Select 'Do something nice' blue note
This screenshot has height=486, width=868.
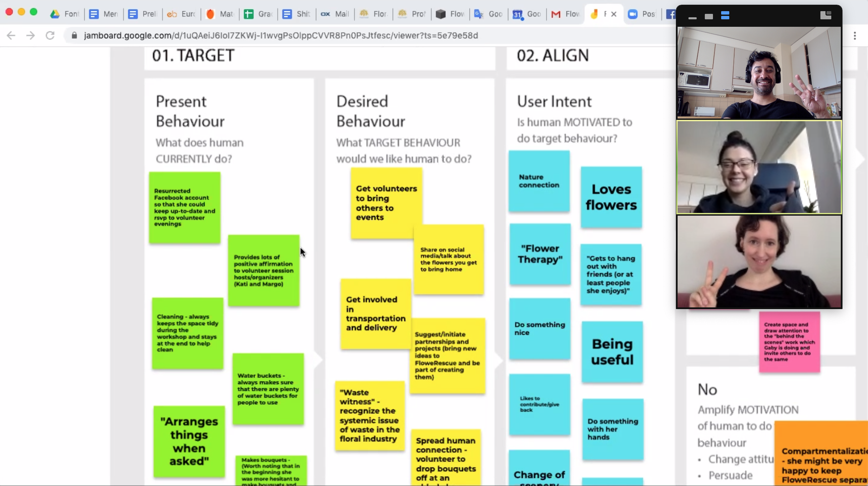coord(540,329)
